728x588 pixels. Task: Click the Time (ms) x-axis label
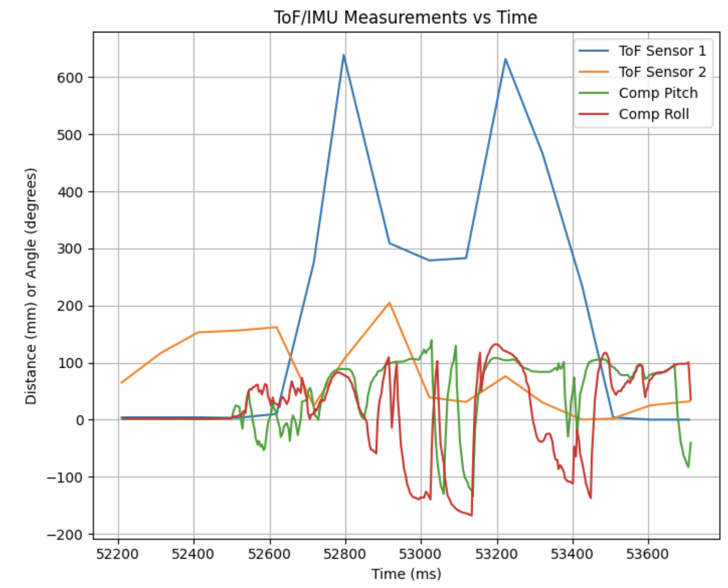[406, 574]
